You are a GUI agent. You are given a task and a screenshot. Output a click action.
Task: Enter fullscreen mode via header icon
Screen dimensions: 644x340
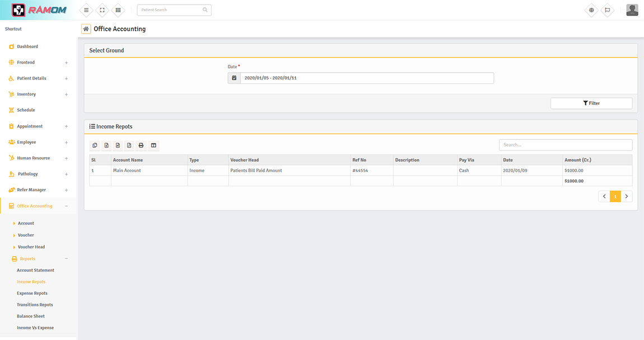click(x=102, y=10)
